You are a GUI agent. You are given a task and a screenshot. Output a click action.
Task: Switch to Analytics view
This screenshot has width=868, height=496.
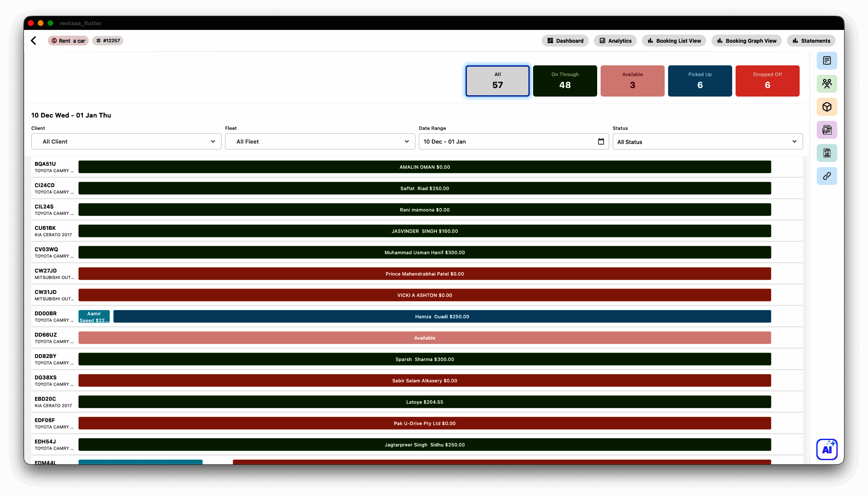(615, 41)
